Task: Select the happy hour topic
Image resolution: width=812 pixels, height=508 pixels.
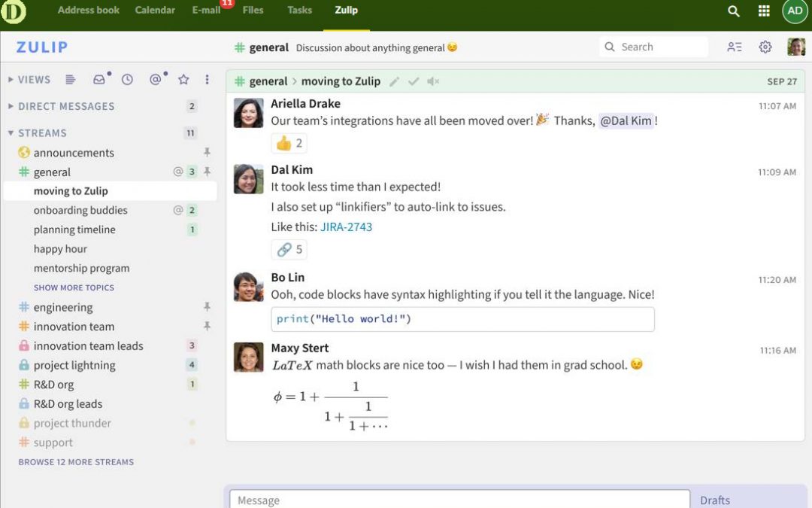Action: [x=60, y=249]
